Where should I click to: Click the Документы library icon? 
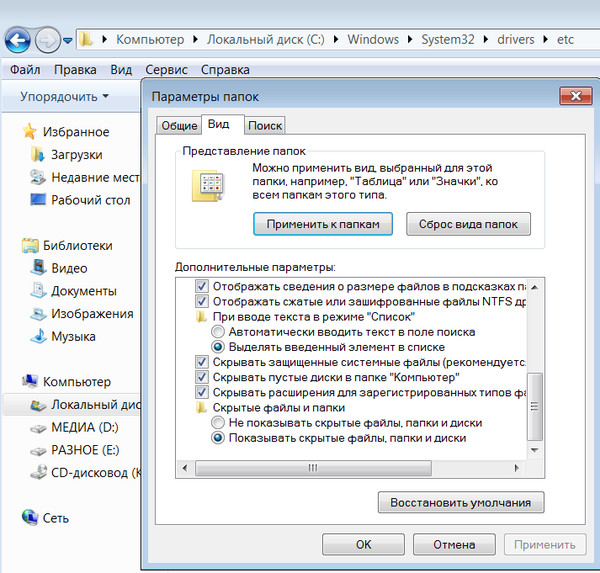38,291
